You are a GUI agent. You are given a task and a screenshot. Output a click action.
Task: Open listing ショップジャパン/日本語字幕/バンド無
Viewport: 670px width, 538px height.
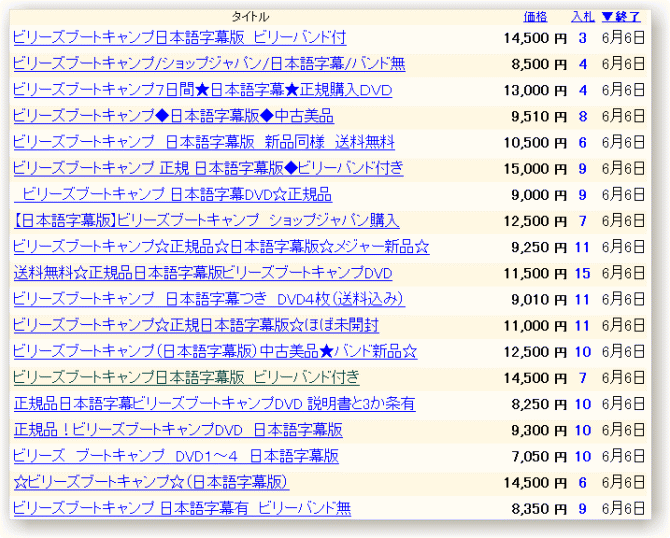coord(209,64)
